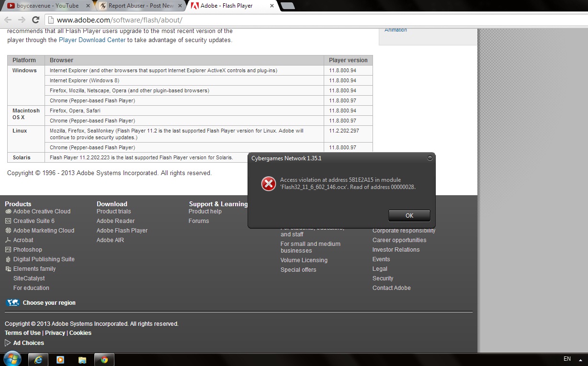The width and height of the screenshot is (588, 366).
Task: Open the Product help link
Action: tap(205, 211)
